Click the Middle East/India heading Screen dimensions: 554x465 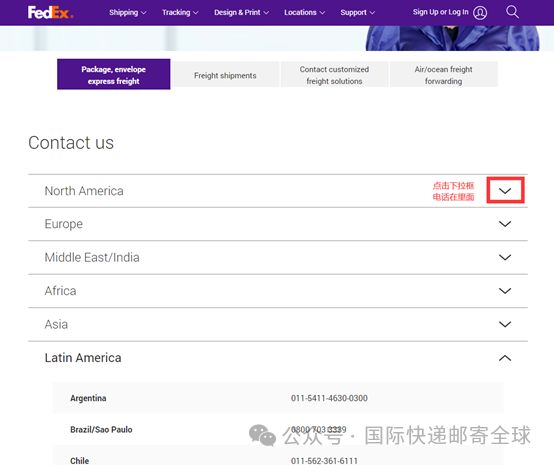tap(92, 257)
